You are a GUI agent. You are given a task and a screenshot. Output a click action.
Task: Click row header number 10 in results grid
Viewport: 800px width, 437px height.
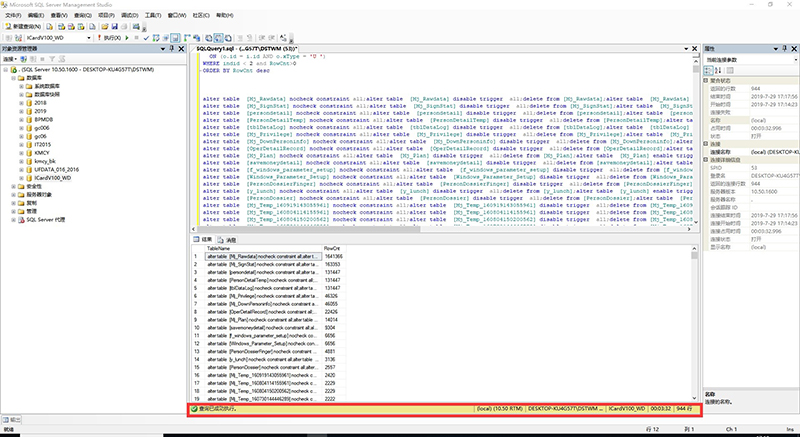[198, 328]
